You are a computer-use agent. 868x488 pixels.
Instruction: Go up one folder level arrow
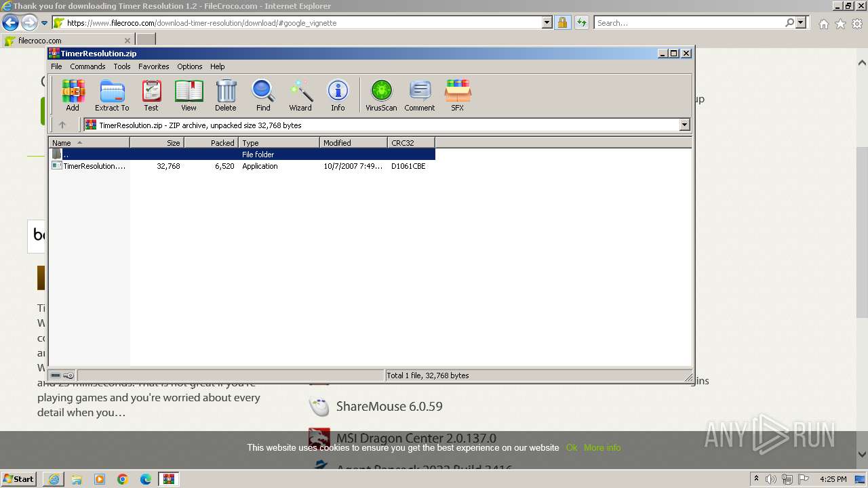pos(62,125)
